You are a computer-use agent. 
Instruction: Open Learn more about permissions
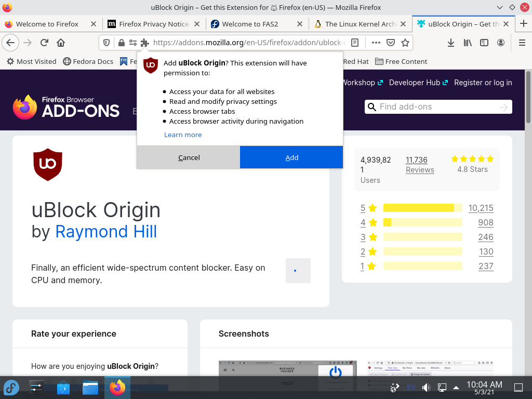pos(183,135)
